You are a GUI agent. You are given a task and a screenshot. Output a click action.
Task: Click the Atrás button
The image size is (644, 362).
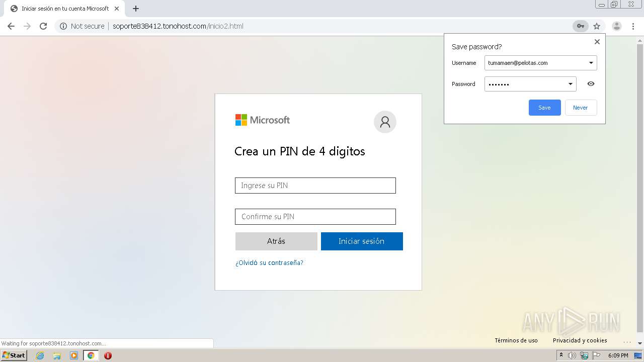(x=276, y=241)
